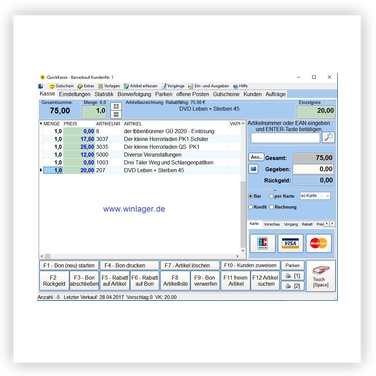This screenshot has width=376, height=376.
Task: Select the Rechnung radio button
Action: (x=271, y=207)
